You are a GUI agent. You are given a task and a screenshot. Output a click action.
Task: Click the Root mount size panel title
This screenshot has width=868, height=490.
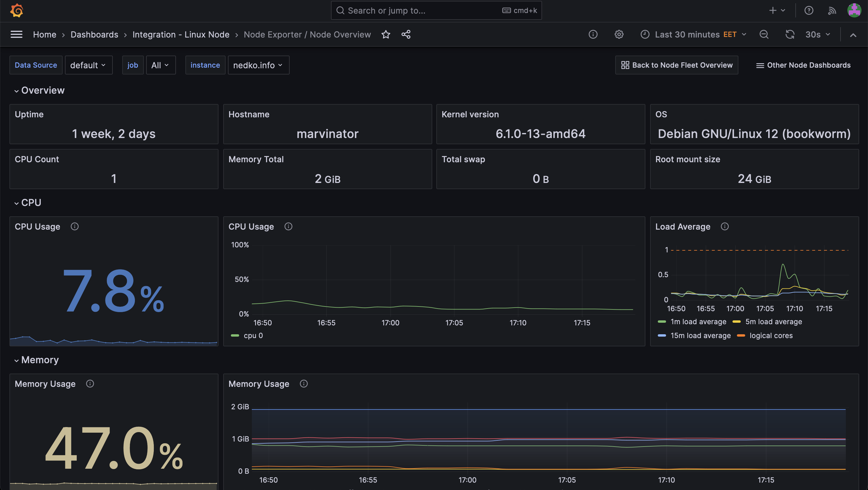[x=688, y=159]
